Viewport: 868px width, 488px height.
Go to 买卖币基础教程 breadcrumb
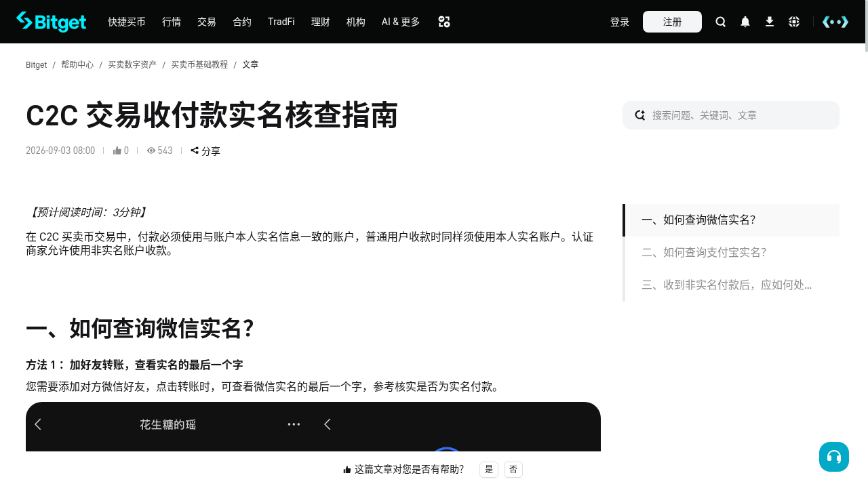point(199,64)
